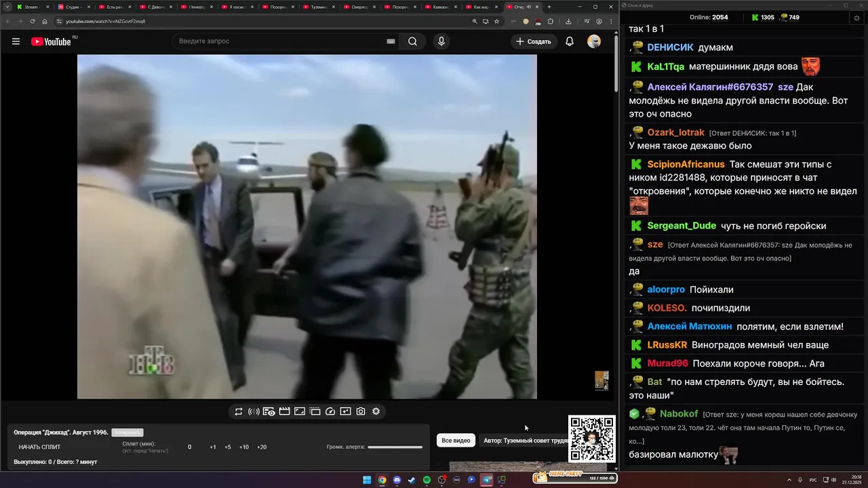Open the browser extensions puzzle icon
This screenshot has width=868, height=488.
[551, 21]
